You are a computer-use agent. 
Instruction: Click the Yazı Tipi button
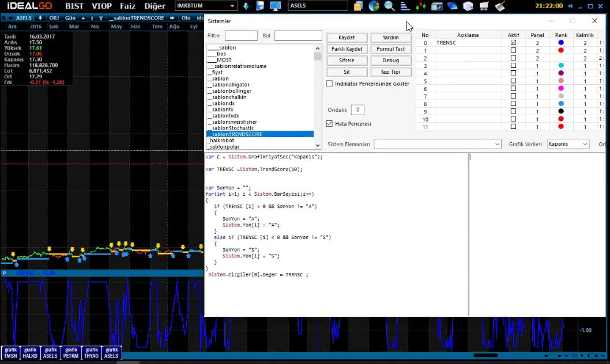pos(390,72)
